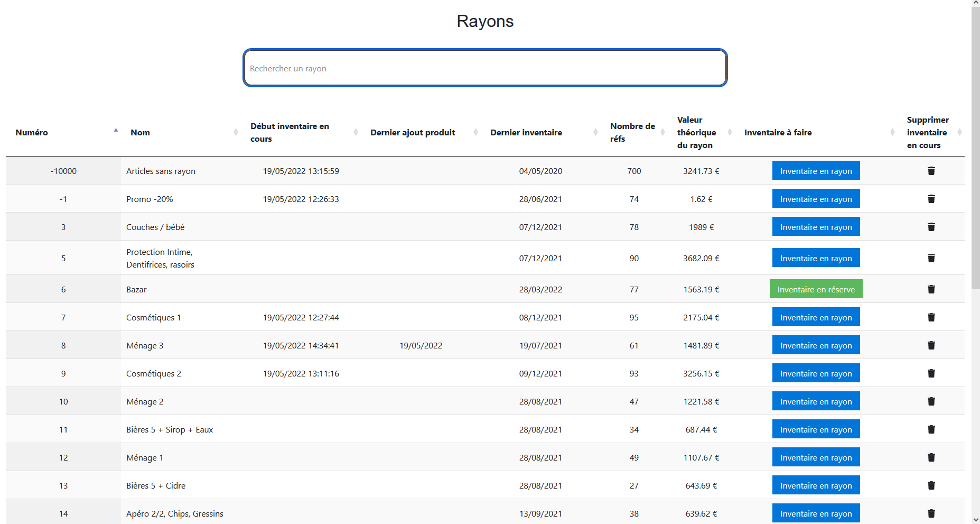This screenshot has height=524, width=980.
Task: Focus the Rechercher un rayon search field
Action: pyautogui.click(x=485, y=68)
